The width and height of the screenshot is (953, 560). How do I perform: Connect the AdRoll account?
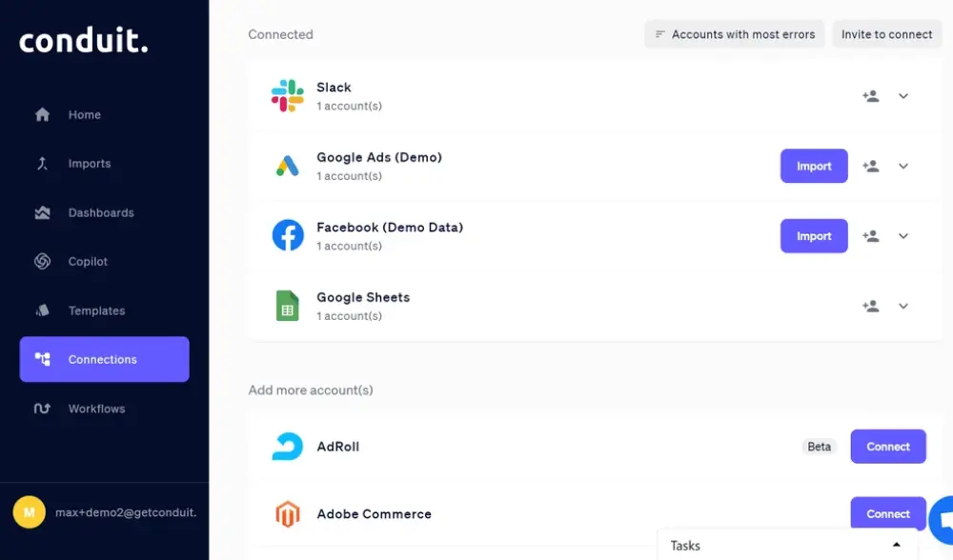click(887, 447)
